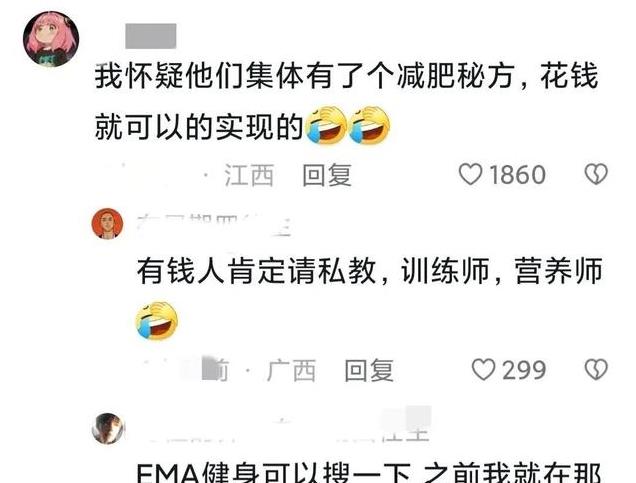
Task: Open the third commenter's small avatar
Action: 108,429
